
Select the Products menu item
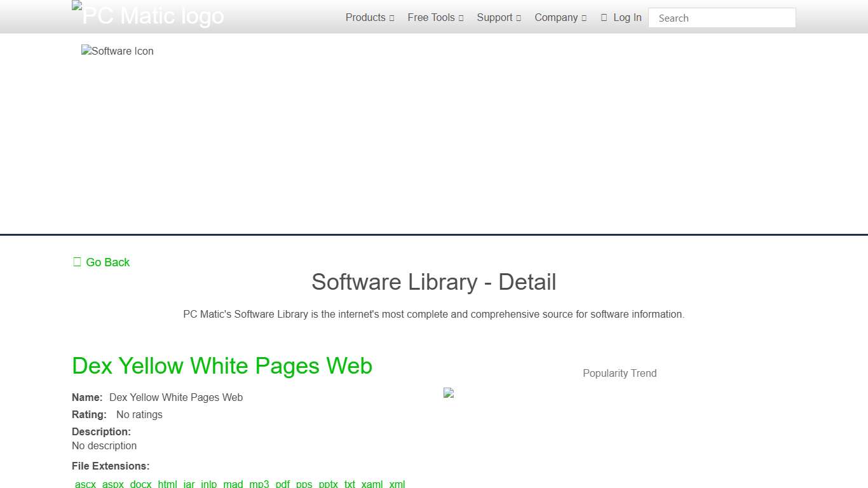(365, 17)
